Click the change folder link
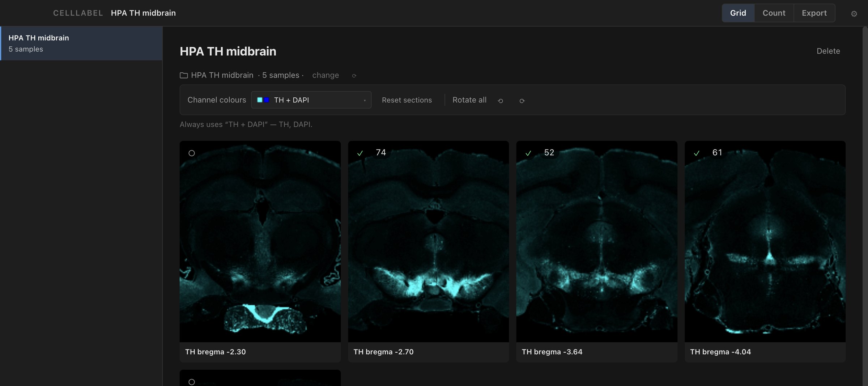Image resolution: width=868 pixels, height=386 pixels. click(x=325, y=75)
